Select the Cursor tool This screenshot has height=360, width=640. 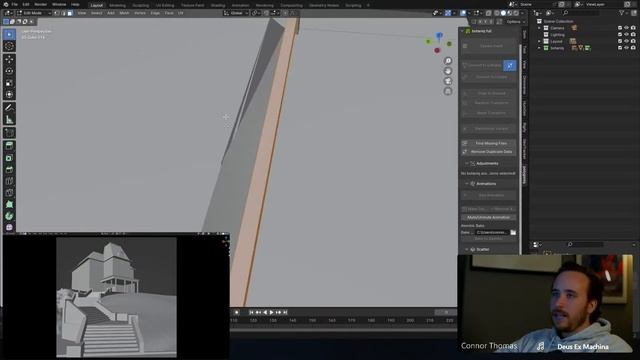(9, 46)
